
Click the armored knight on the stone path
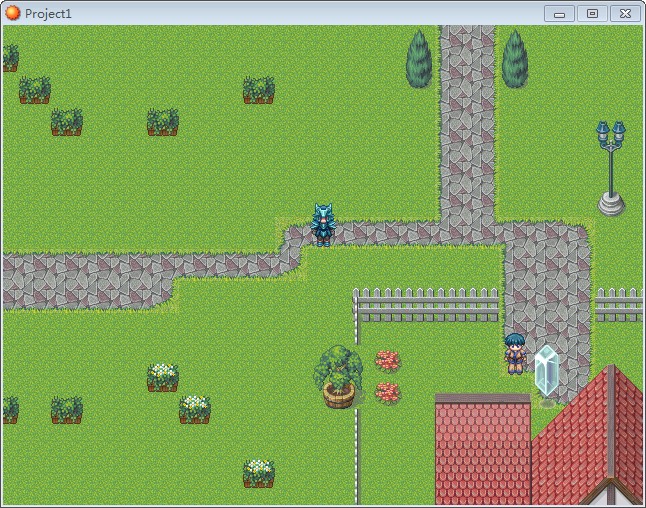coord(323,225)
